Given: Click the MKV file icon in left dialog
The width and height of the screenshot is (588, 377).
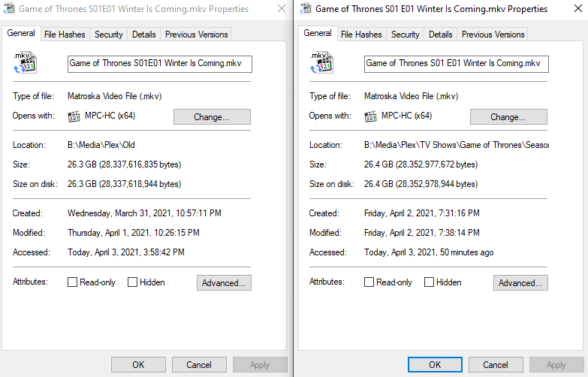Looking at the screenshot, I should click(x=25, y=63).
